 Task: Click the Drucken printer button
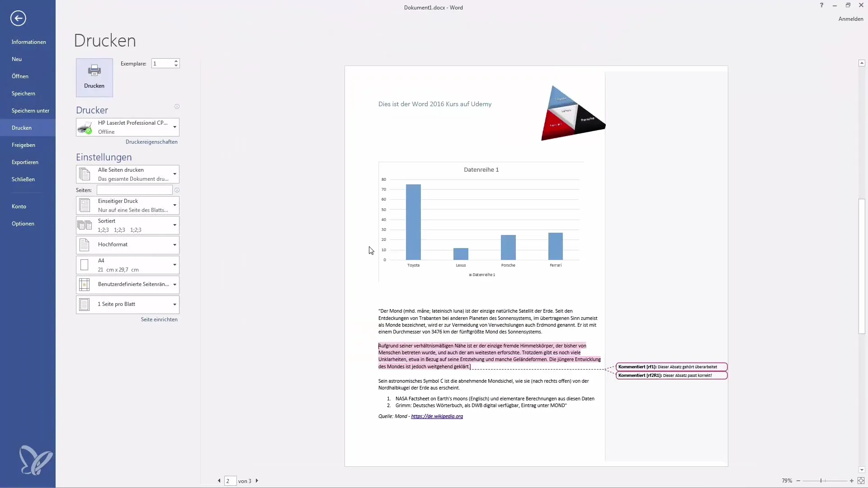click(94, 77)
